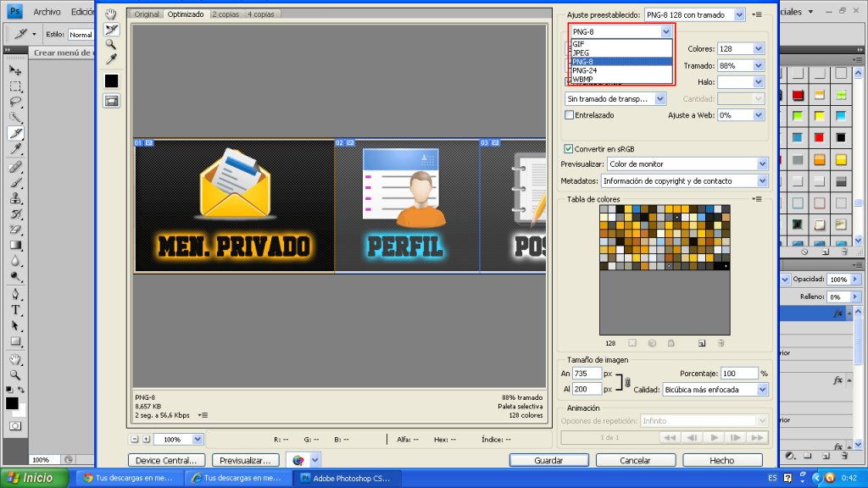Switch to the 2 copias tab
This screenshot has width=868, height=488.
(x=225, y=14)
